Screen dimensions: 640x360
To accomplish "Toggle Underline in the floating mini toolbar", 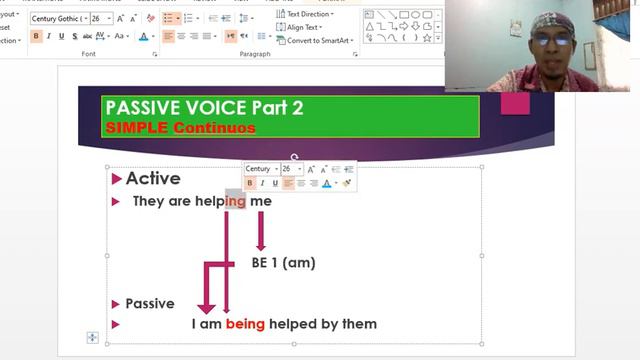I will pos(275,183).
